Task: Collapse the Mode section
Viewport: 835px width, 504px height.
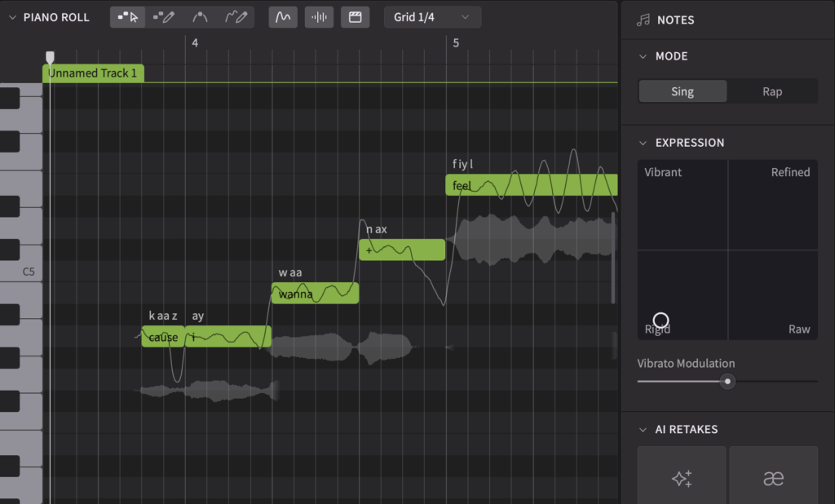Action: point(643,56)
